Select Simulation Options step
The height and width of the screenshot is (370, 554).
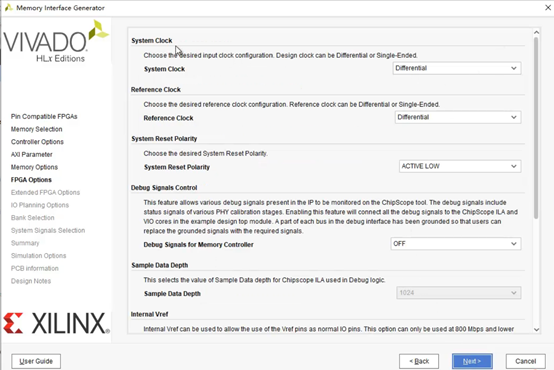click(x=38, y=256)
